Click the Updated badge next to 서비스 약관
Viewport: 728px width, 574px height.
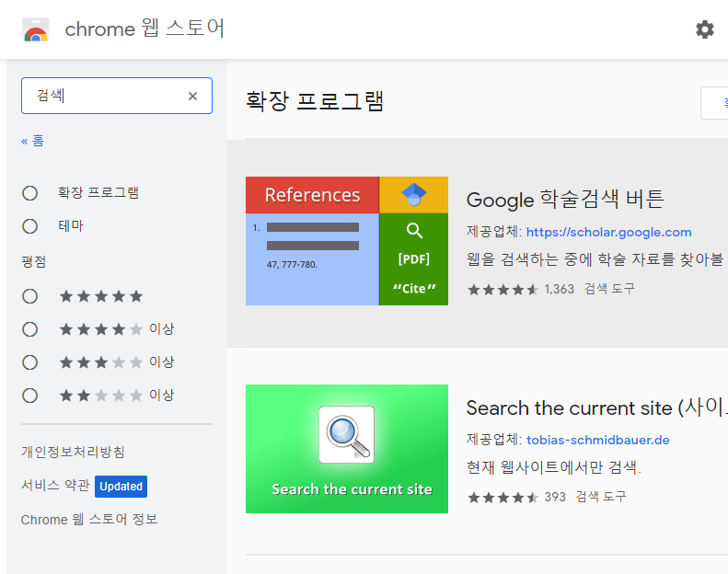click(121, 487)
